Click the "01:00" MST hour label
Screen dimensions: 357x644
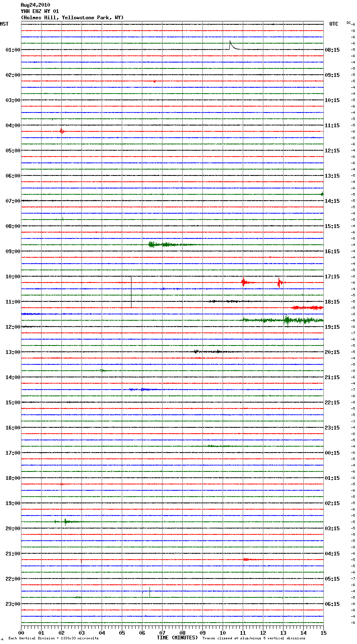point(13,50)
